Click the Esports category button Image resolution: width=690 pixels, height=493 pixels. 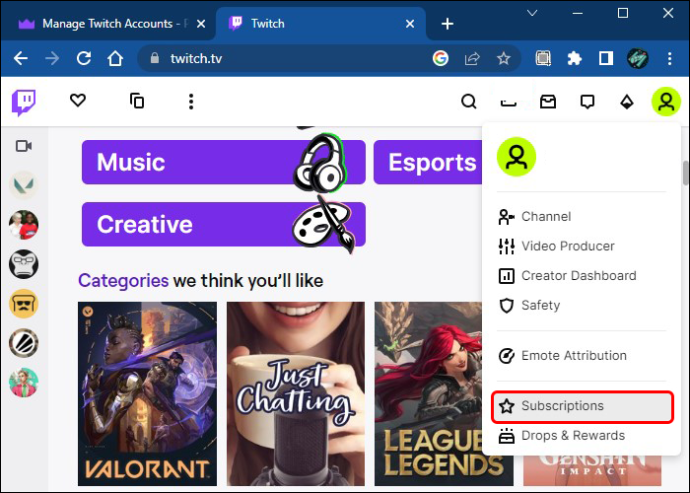(428, 162)
